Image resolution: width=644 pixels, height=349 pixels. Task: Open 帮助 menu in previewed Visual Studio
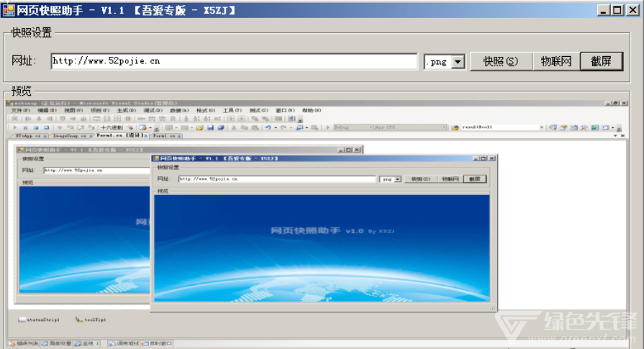pyautogui.click(x=312, y=110)
